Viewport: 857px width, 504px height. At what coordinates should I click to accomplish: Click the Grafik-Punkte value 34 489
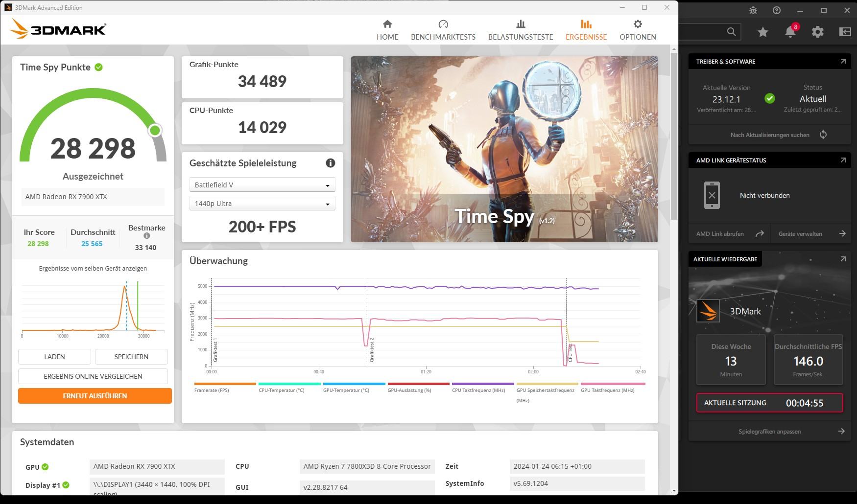pos(262,81)
